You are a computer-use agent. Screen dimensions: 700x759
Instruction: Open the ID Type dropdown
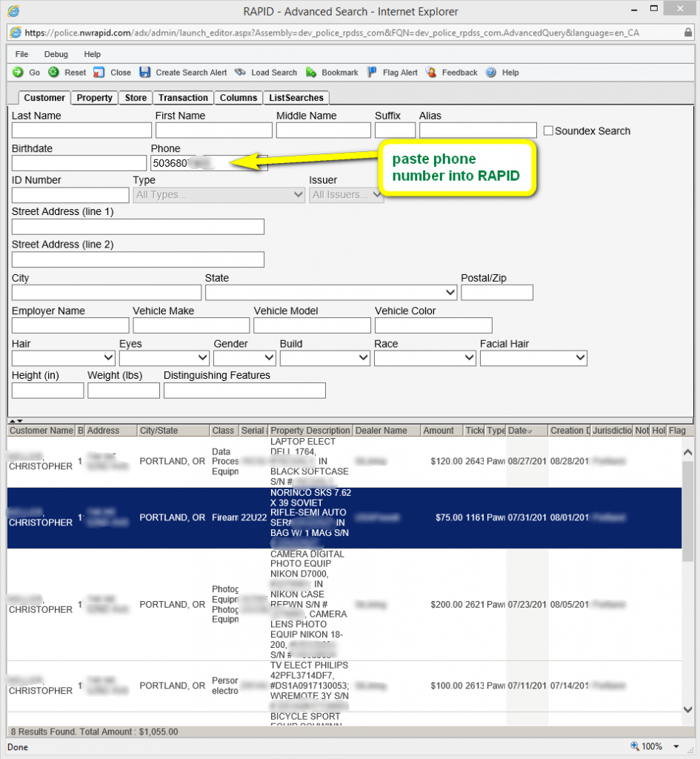tap(219, 195)
